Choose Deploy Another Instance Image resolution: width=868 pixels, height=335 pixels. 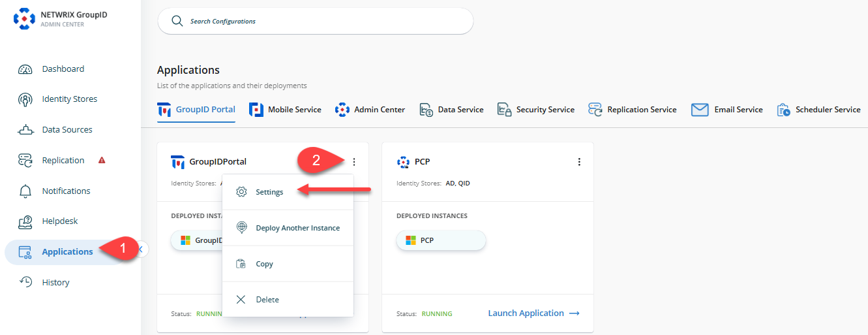288,228
